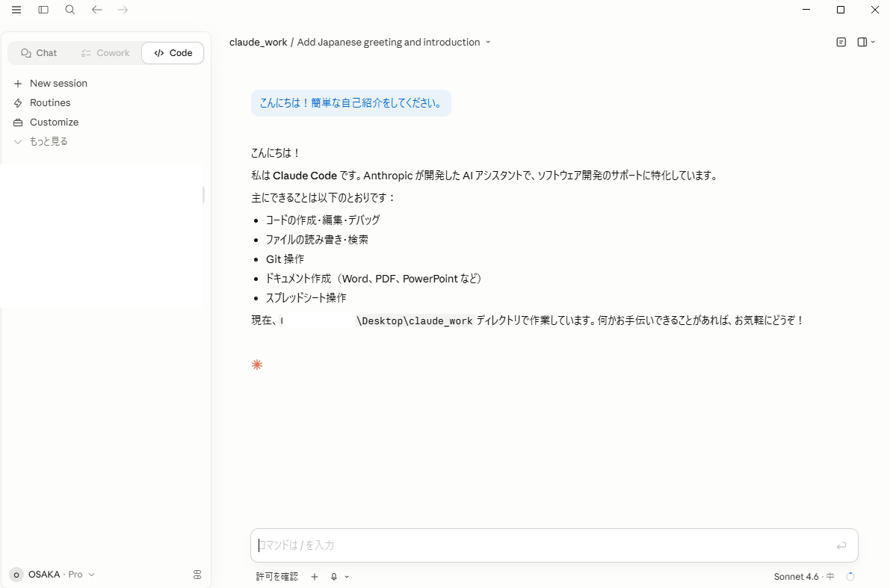Open session title dropdown chevron
This screenshot has width=890, height=588.
pos(487,42)
